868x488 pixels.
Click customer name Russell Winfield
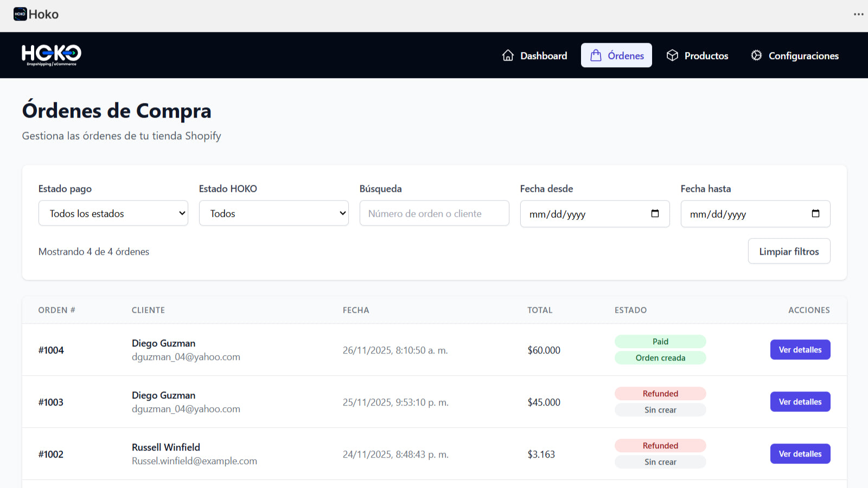[x=166, y=447]
